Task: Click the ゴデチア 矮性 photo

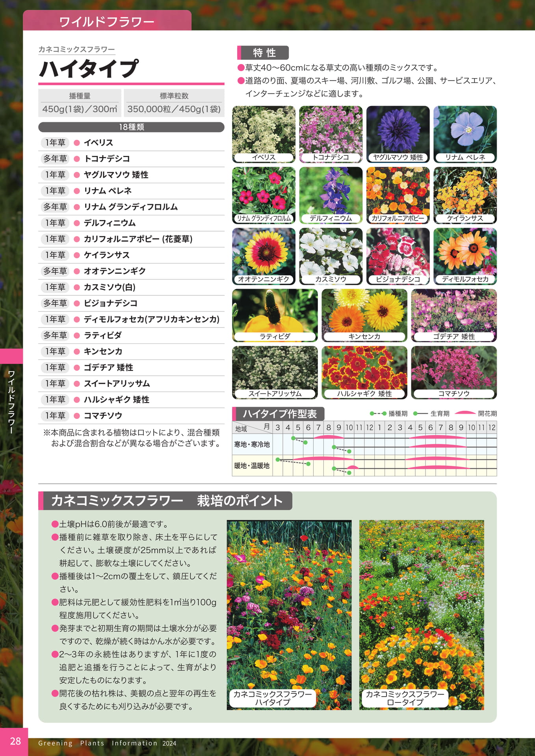Action: click(x=454, y=315)
